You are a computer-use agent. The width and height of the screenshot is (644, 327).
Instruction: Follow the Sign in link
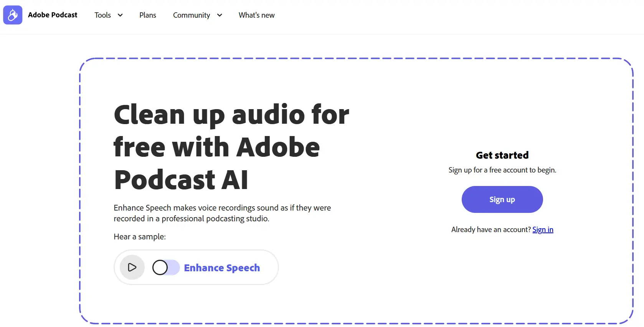(x=542, y=229)
